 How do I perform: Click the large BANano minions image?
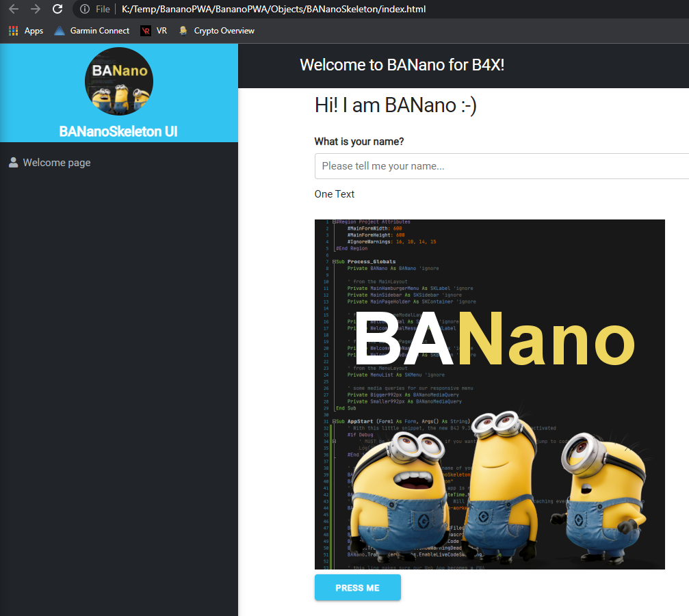pos(489,394)
